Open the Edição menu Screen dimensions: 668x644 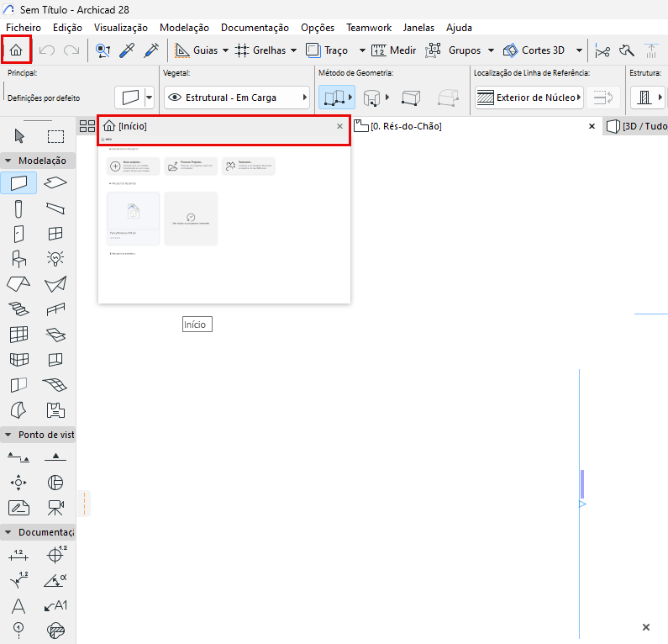pos(67,28)
